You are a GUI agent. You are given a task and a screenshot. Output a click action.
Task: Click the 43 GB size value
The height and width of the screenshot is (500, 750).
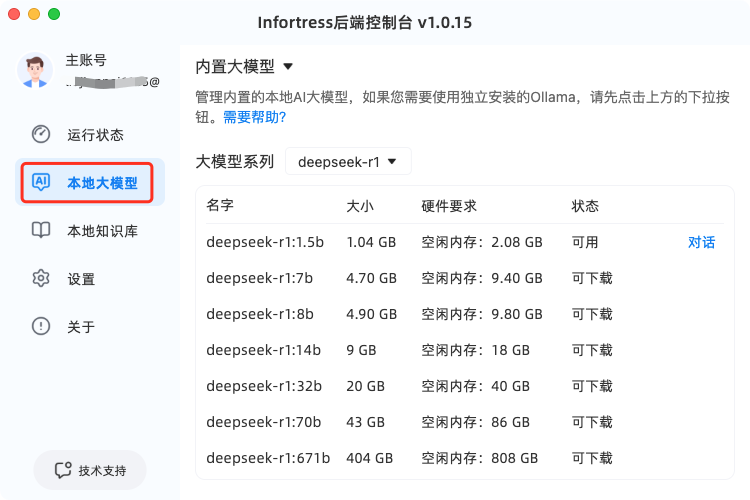coord(365,422)
